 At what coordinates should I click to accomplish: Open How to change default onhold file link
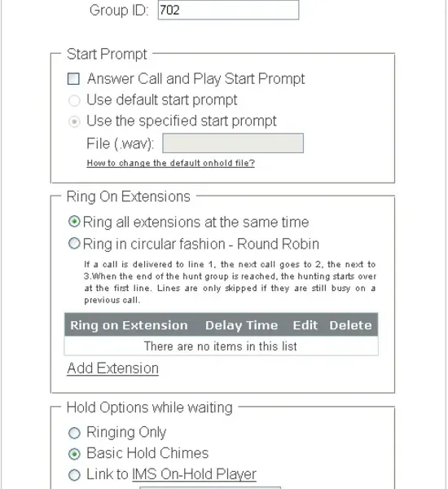tap(170, 163)
